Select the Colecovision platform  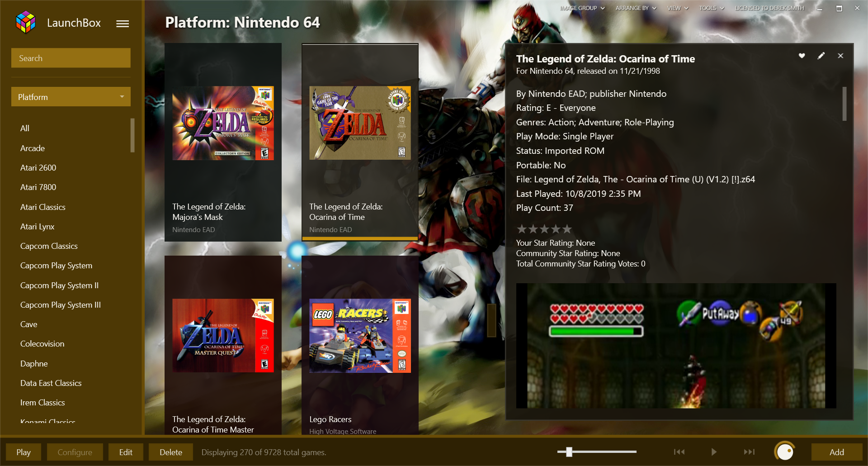[x=42, y=344]
